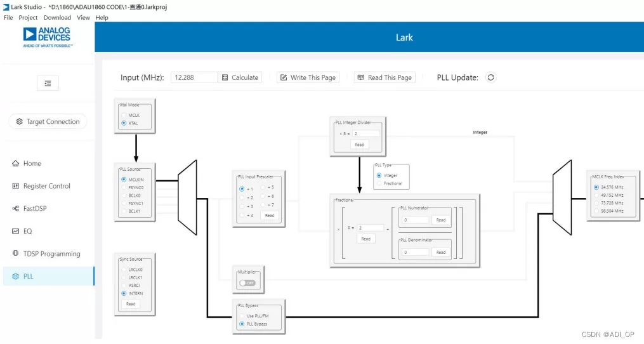Select FSYNC1 as PLL Source
The width and height of the screenshot is (644, 344).
click(x=124, y=204)
